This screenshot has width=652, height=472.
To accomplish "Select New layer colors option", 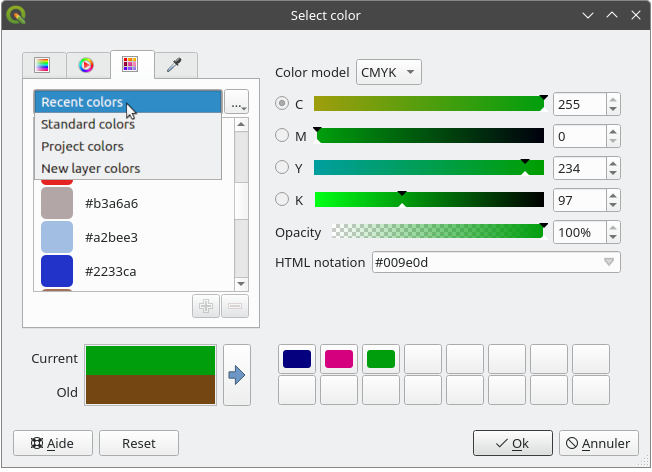I will point(90,169).
